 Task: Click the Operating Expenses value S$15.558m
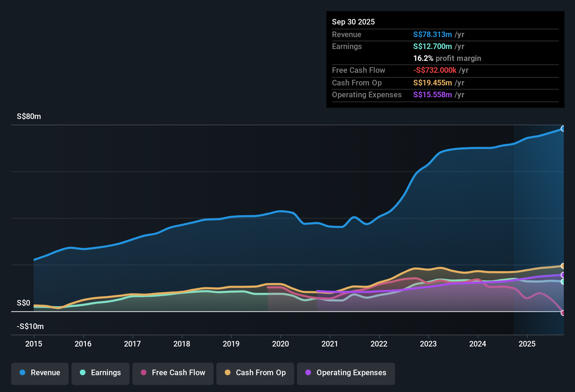pyautogui.click(x=432, y=94)
